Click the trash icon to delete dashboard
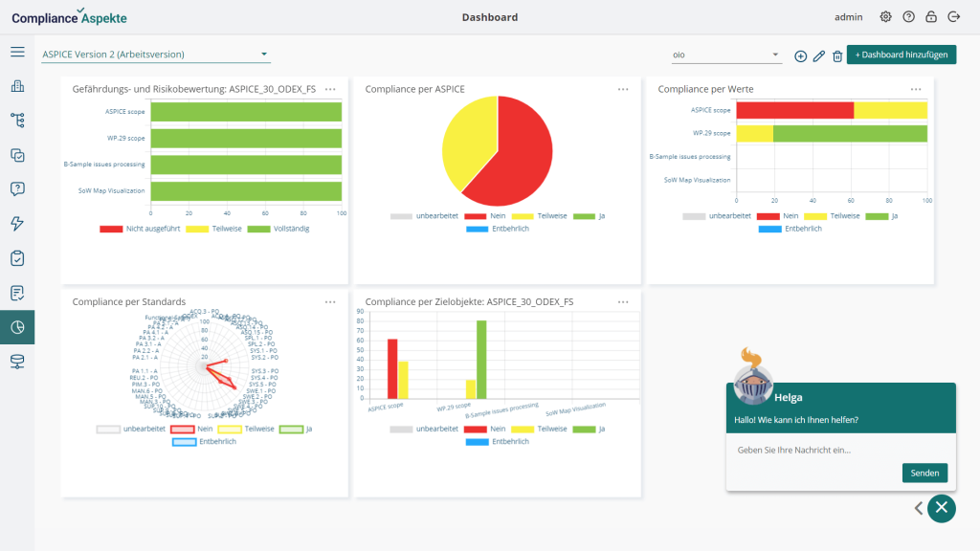This screenshot has height=551, width=980. [x=837, y=56]
